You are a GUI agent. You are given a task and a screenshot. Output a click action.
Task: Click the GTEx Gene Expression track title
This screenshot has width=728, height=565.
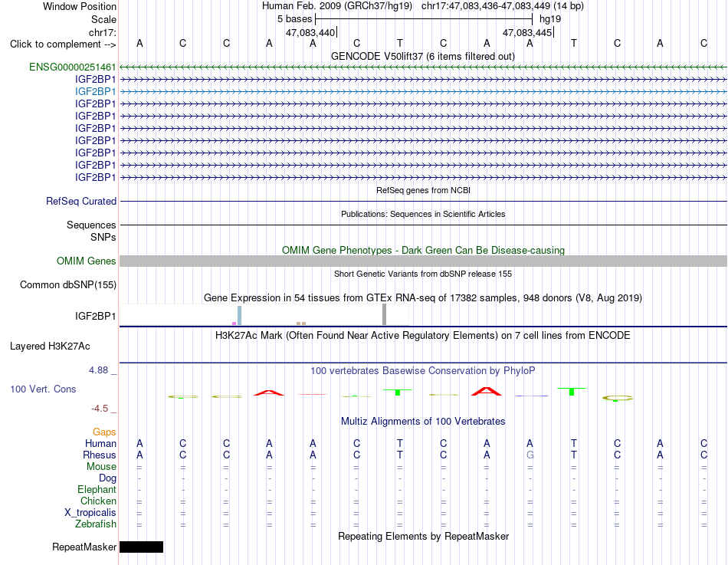423,298
